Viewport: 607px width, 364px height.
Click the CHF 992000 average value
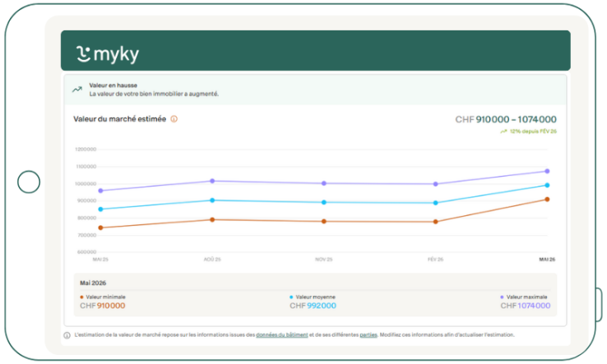click(x=313, y=306)
